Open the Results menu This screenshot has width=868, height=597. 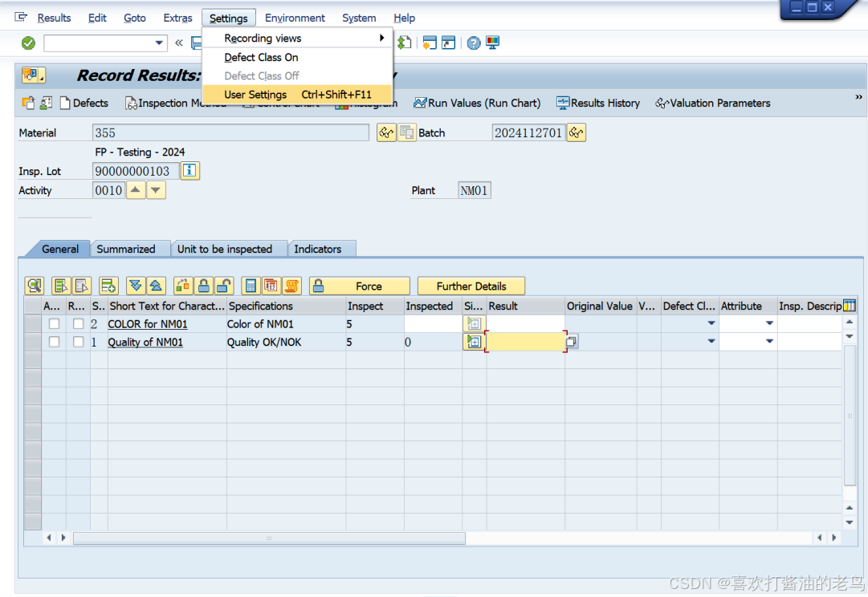[x=54, y=18]
